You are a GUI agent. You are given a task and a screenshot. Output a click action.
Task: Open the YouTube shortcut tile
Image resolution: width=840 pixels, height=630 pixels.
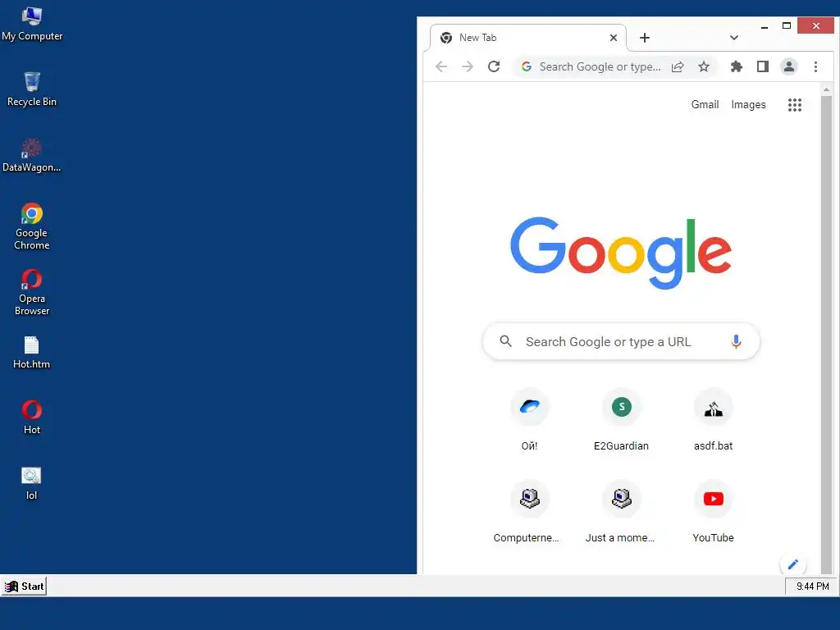713,512
